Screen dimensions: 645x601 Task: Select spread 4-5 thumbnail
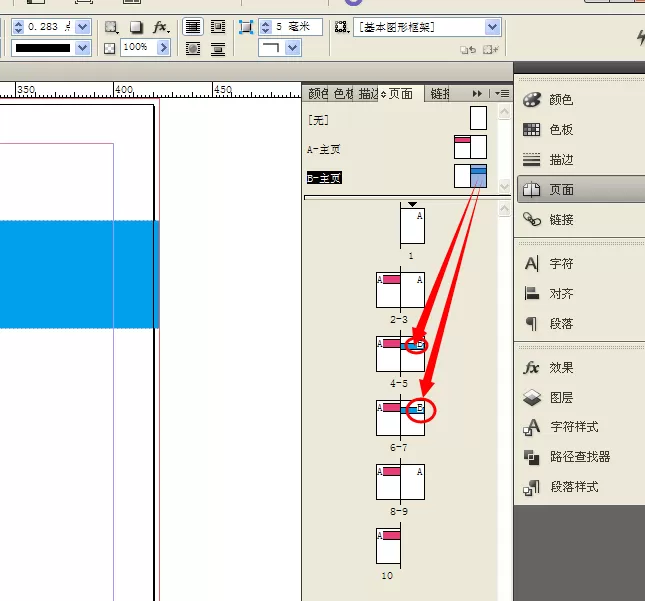(400, 354)
